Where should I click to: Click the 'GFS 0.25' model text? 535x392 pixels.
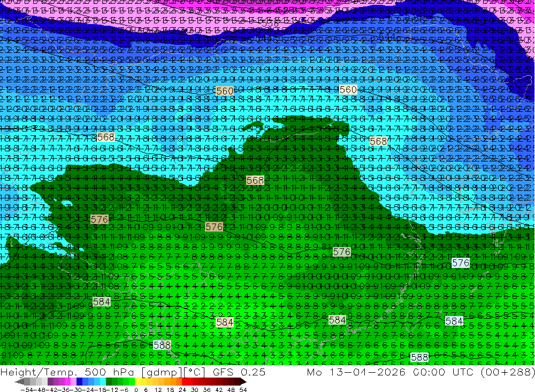pyautogui.click(x=239, y=372)
